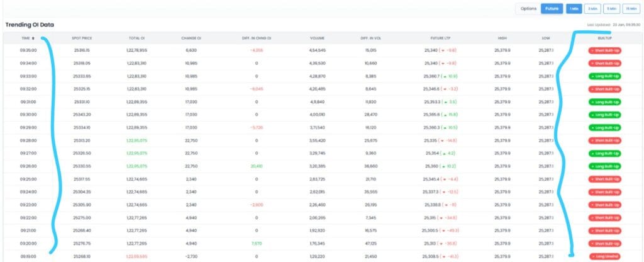This screenshot has height=262, width=644.
Task: Click the Short Built-Up badge in 09:35:00 row
Action: (x=604, y=50)
